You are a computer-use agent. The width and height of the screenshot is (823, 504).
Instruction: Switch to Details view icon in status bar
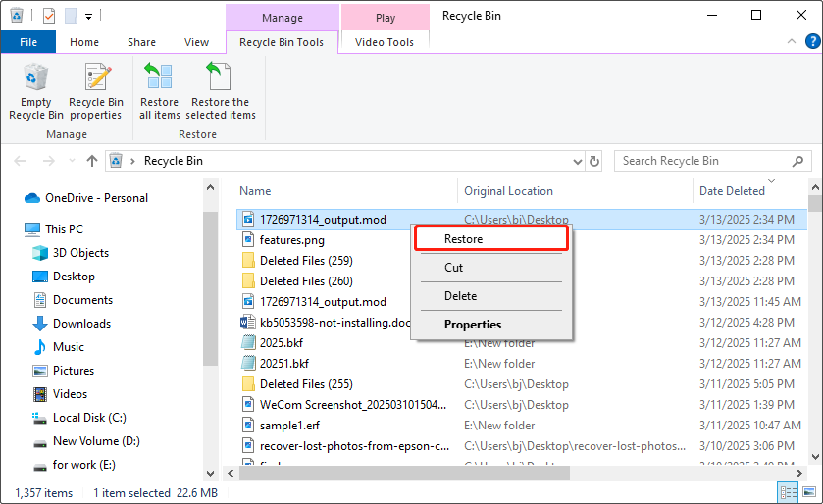789,492
